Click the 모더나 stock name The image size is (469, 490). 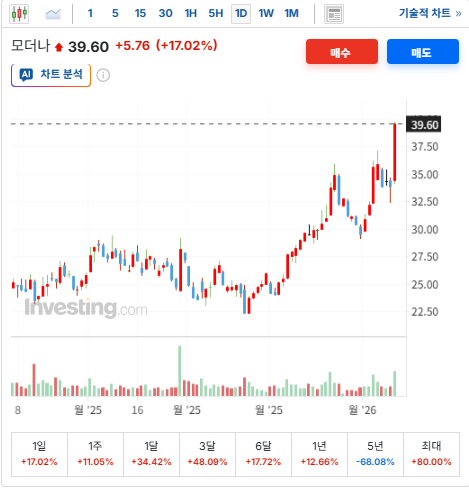pyautogui.click(x=30, y=46)
